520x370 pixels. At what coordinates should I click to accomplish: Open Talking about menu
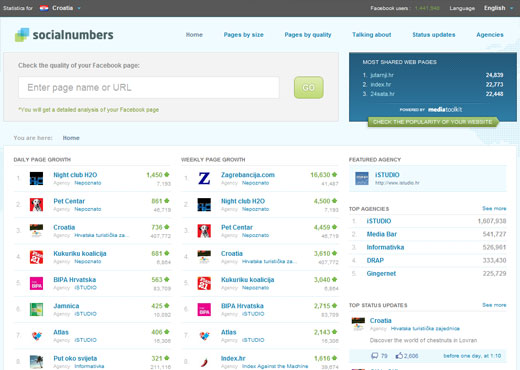(x=372, y=35)
